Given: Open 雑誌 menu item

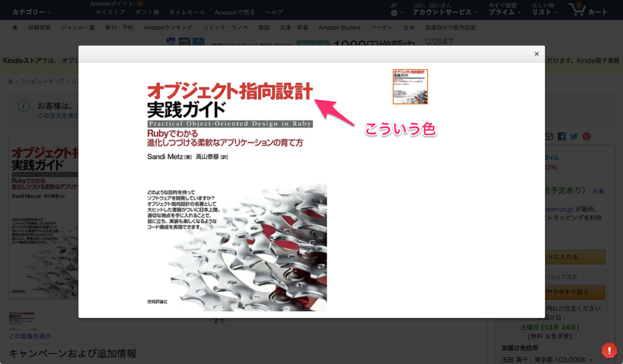Looking at the screenshot, I should (x=264, y=27).
